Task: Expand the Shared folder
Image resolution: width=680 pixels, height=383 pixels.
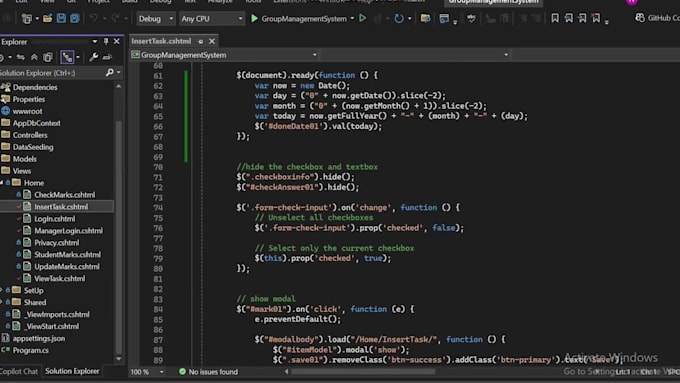Action: click(x=2, y=302)
